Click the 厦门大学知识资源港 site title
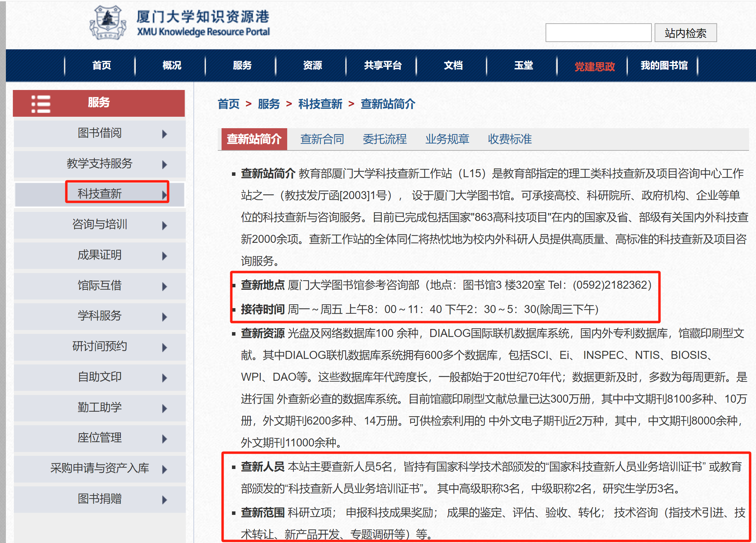 click(x=203, y=17)
